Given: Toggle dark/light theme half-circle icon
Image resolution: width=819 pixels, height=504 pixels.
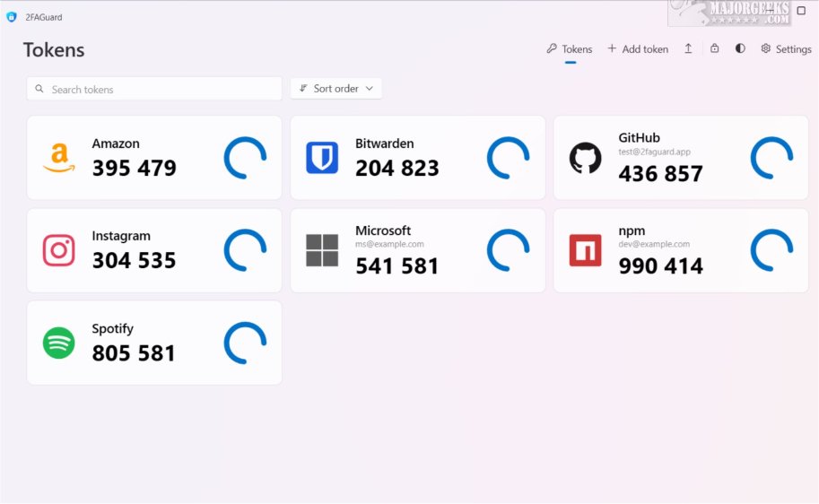Looking at the screenshot, I should pos(740,48).
